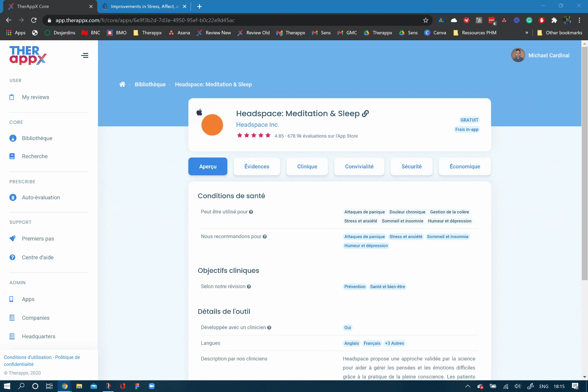The height and width of the screenshot is (392, 588).
Task: Click the 'Frais in-app' badge
Action: [x=467, y=130]
